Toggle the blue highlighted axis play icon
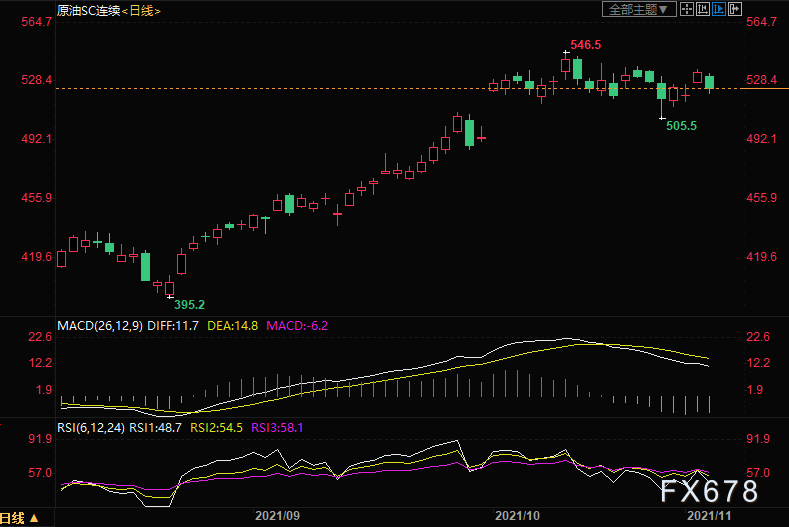This screenshot has width=789, height=527. click(x=719, y=9)
